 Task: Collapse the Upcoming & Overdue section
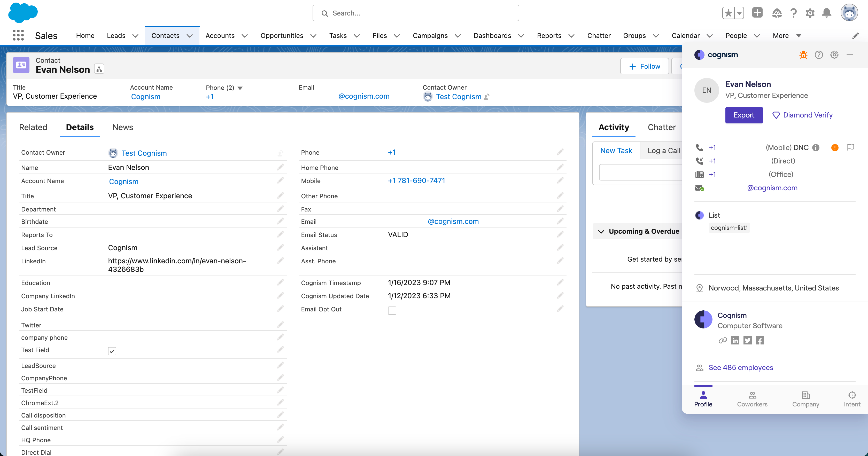[x=601, y=231]
